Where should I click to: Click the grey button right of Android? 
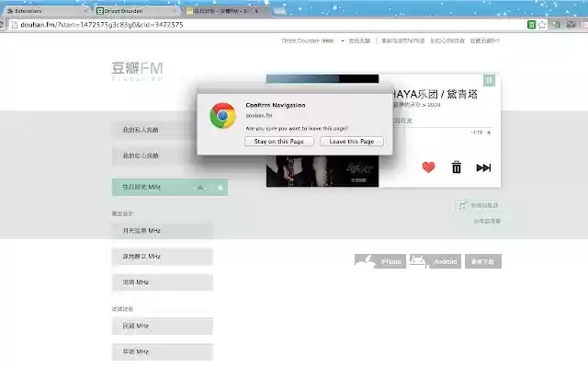click(x=483, y=261)
